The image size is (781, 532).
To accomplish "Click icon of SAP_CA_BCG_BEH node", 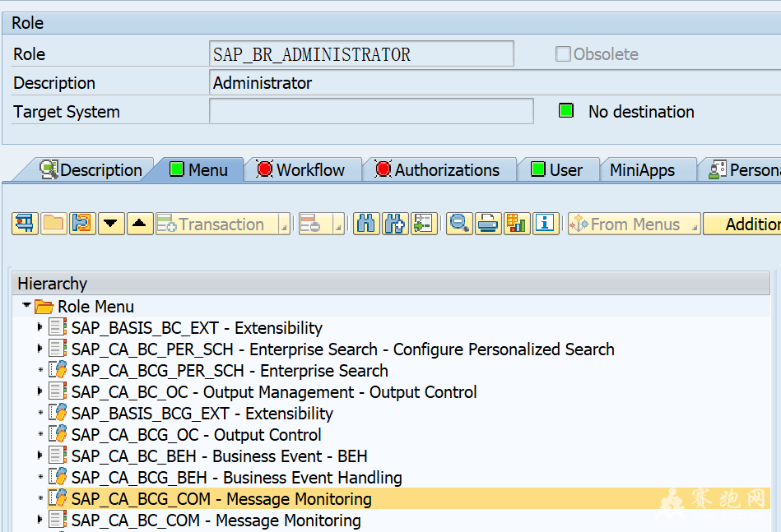I will [x=58, y=477].
